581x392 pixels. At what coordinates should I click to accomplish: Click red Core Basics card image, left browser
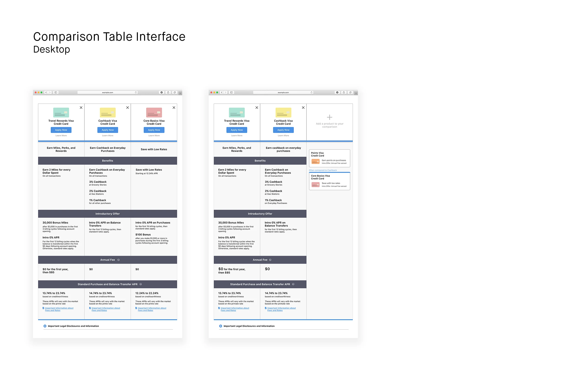(154, 113)
